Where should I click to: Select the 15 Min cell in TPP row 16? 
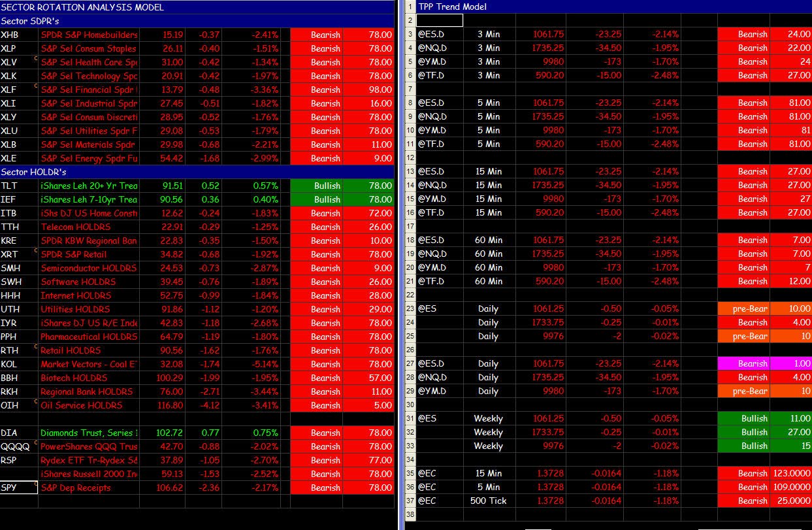tap(488, 212)
